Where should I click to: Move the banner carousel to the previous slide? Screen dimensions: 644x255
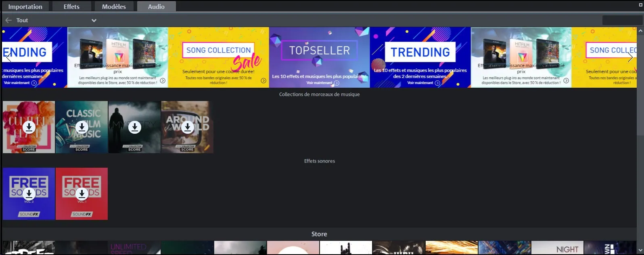pyautogui.click(x=8, y=58)
